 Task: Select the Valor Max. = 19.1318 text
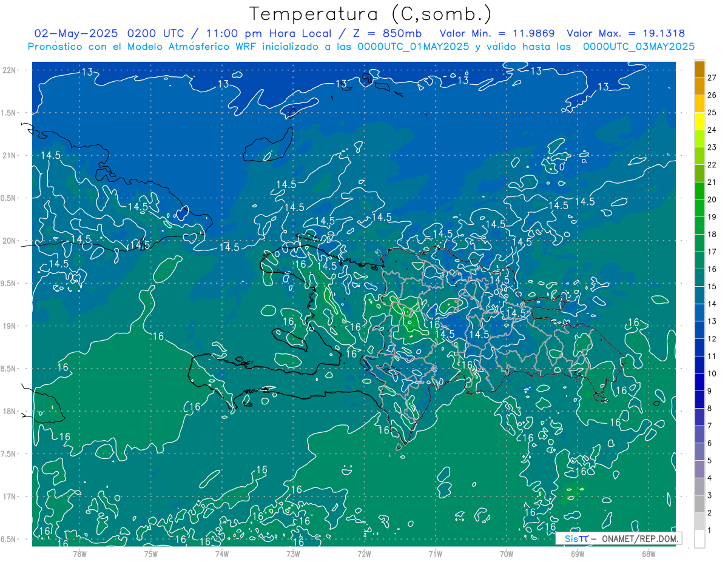click(x=625, y=33)
